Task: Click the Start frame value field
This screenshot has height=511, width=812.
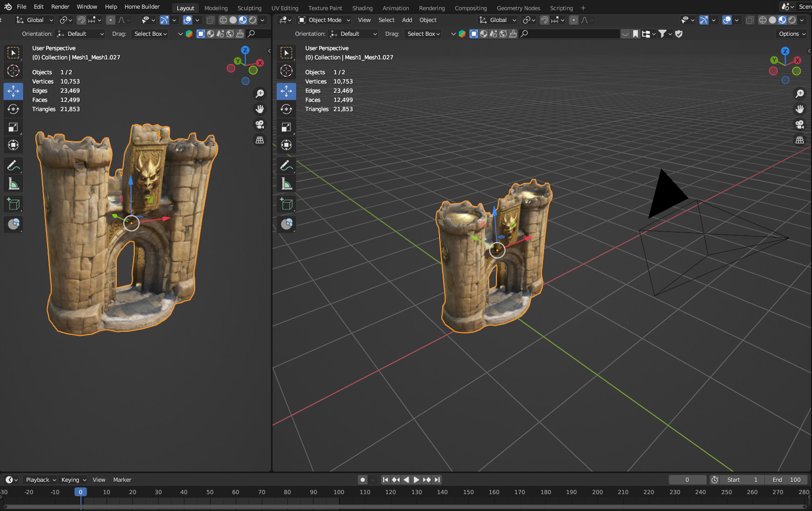Action: pyautogui.click(x=742, y=480)
